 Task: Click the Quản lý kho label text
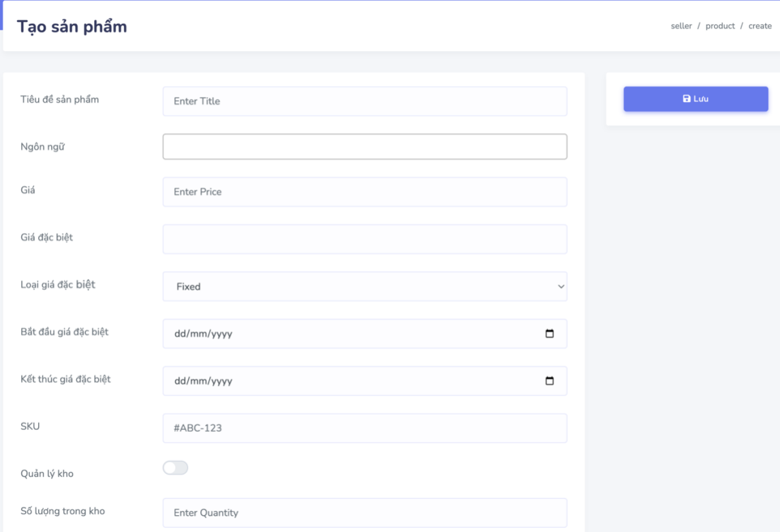tap(47, 474)
